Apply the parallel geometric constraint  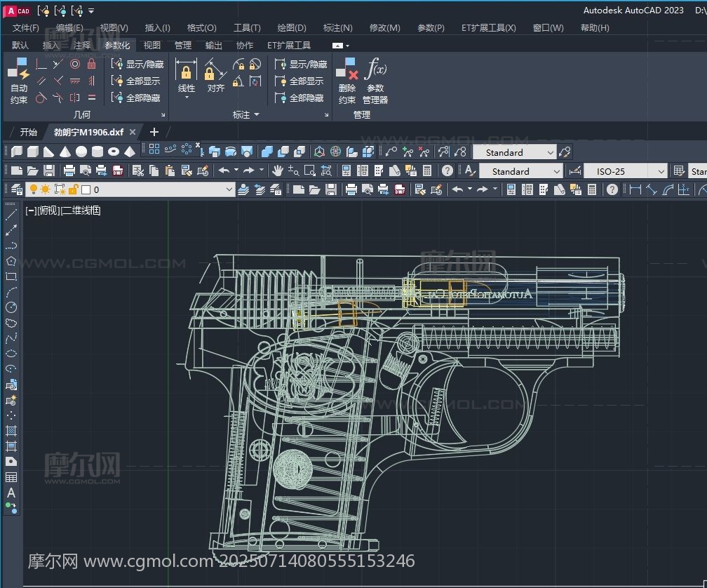pos(41,81)
